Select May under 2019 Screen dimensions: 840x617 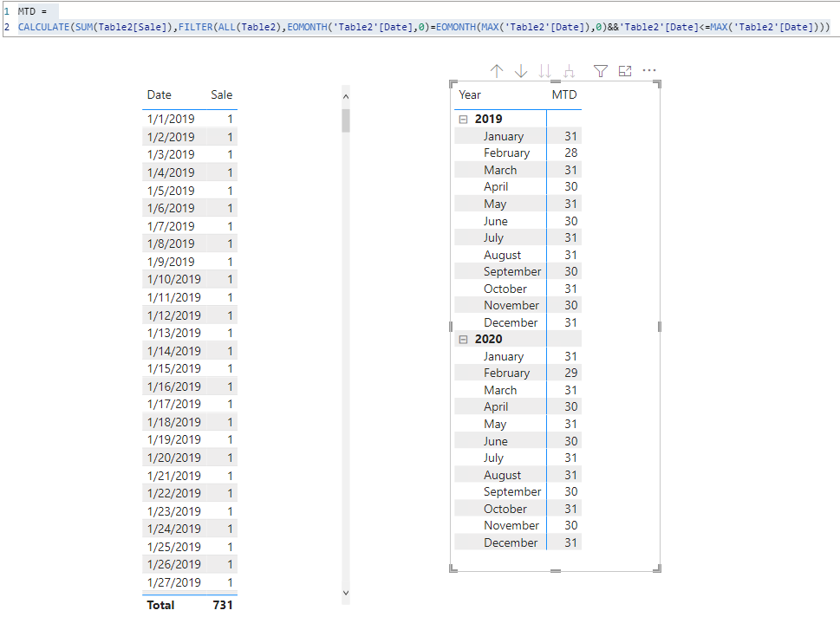tap(495, 204)
